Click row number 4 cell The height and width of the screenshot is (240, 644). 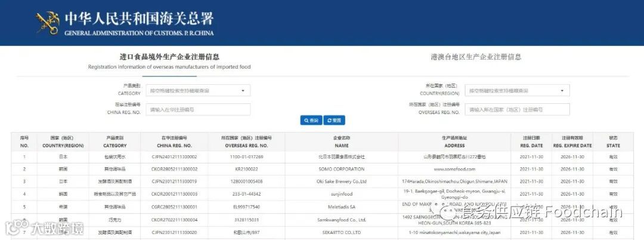24,194
